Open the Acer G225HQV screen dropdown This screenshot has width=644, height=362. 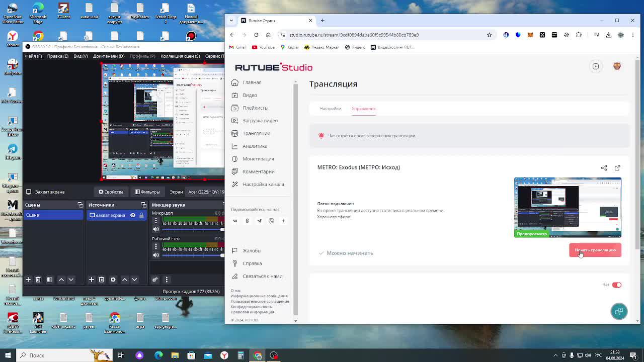(x=205, y=192)
